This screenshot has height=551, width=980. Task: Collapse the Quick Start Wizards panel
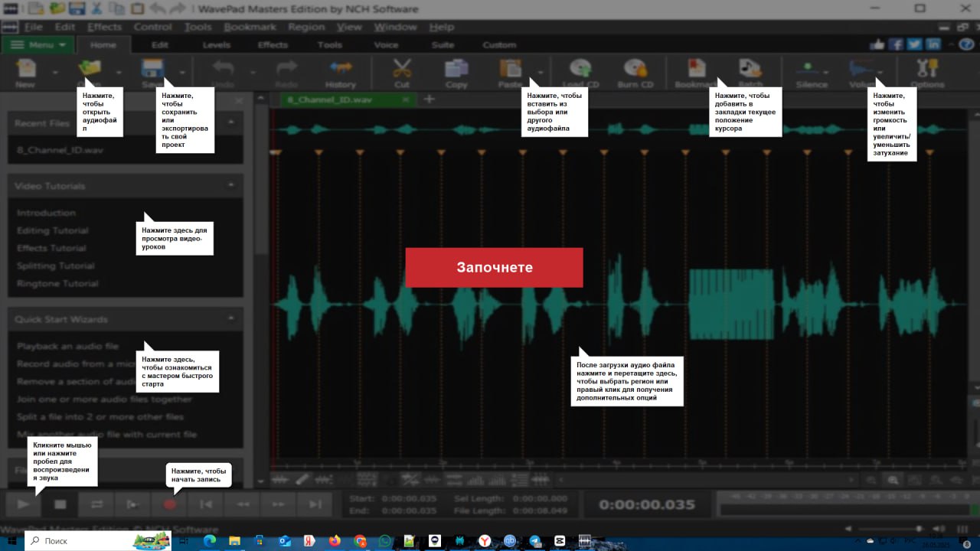click(x=231, y=318)
